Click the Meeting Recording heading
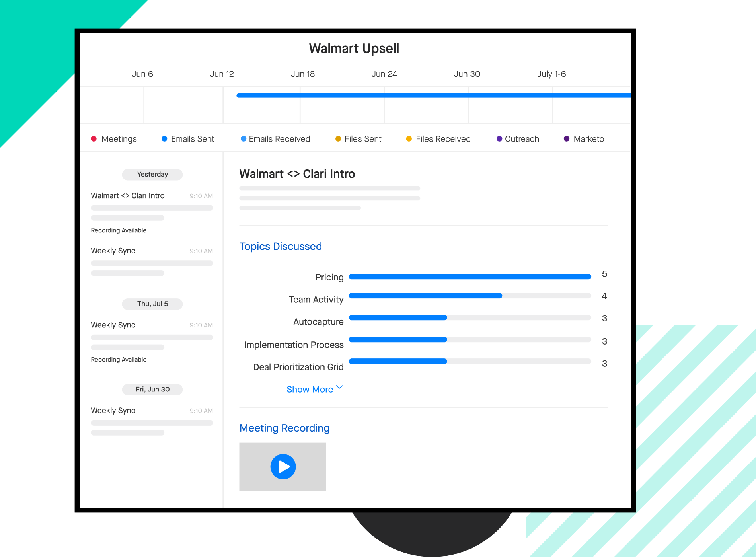The image size is (756, 557). tap(284, 428)
